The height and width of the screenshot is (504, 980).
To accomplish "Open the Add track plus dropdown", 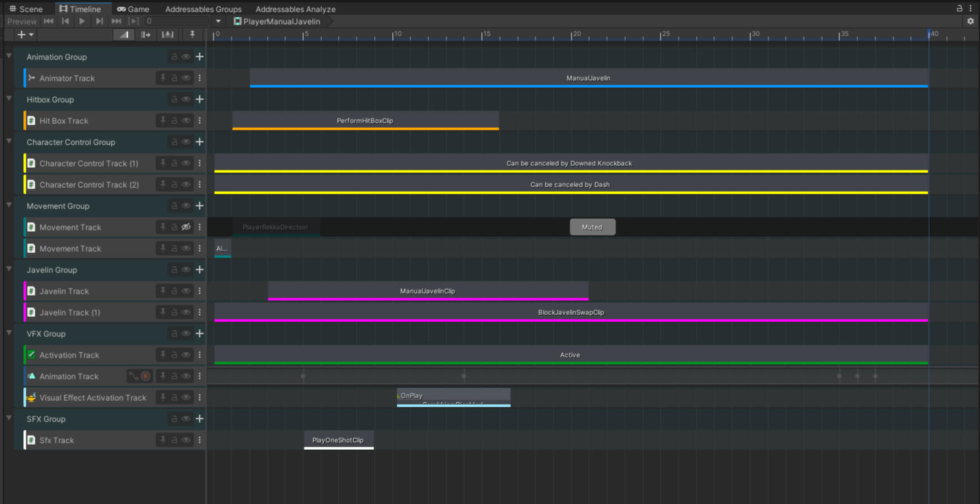I will (25, 35).
